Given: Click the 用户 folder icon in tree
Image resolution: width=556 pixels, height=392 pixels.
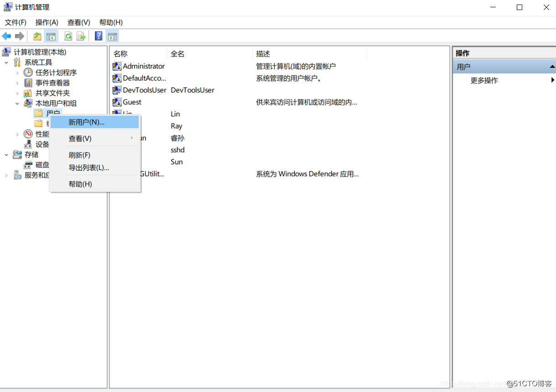Looking at the screenshot, I should (x=39, y=113).
